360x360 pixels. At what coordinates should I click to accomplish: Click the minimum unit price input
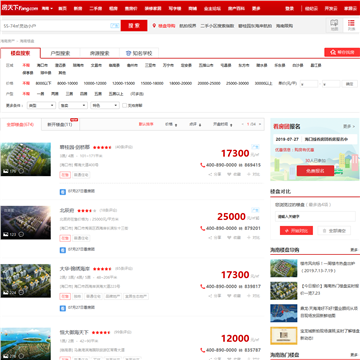coord(309,84)
